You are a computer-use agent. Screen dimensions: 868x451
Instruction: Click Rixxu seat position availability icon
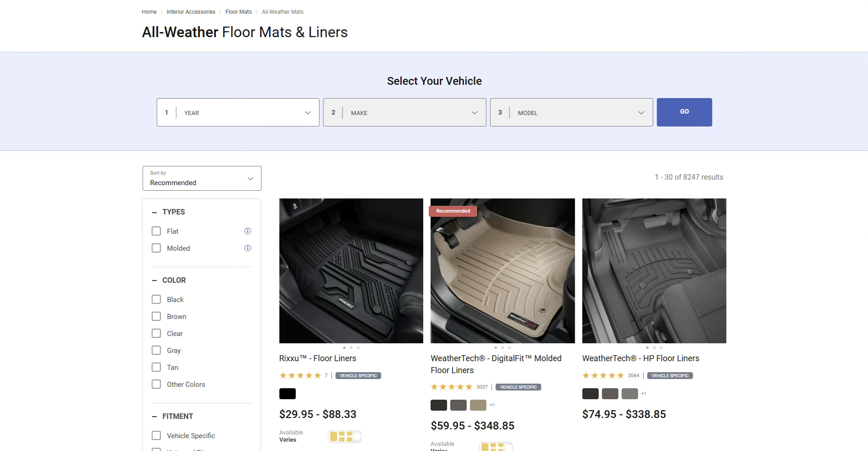(344, 436)
